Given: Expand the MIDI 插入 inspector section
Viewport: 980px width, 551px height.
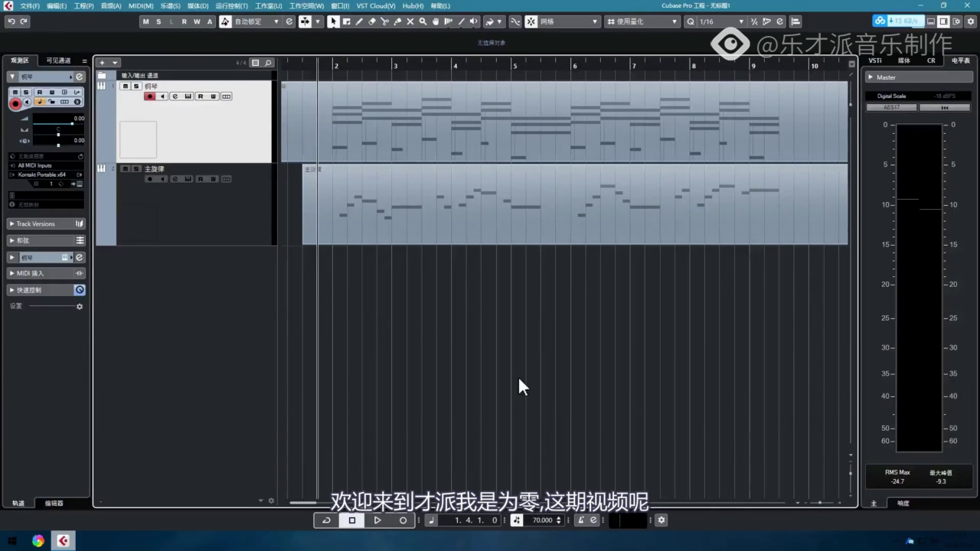Looking at the screenshot, I should pyautogui.click(x=46, y=273).
